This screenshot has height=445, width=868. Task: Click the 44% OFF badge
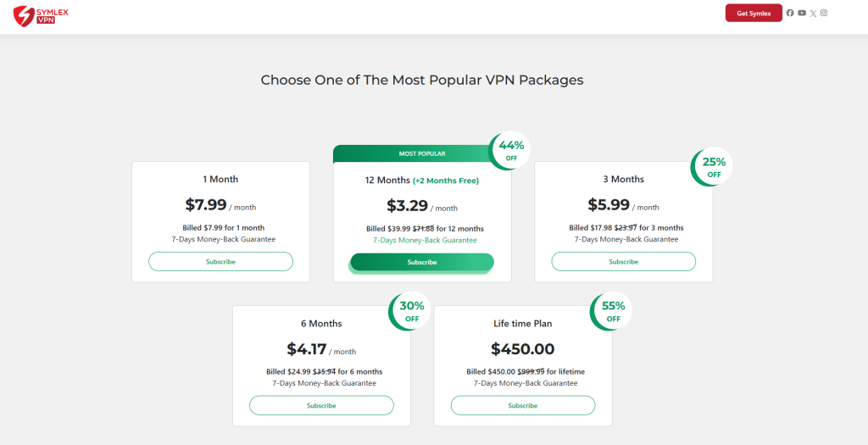[511, 151]
